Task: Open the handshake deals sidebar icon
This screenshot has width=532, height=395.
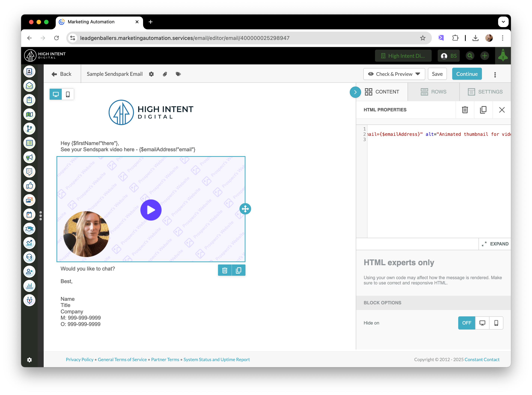Action: pyautogui.click(x=29, y=229)
